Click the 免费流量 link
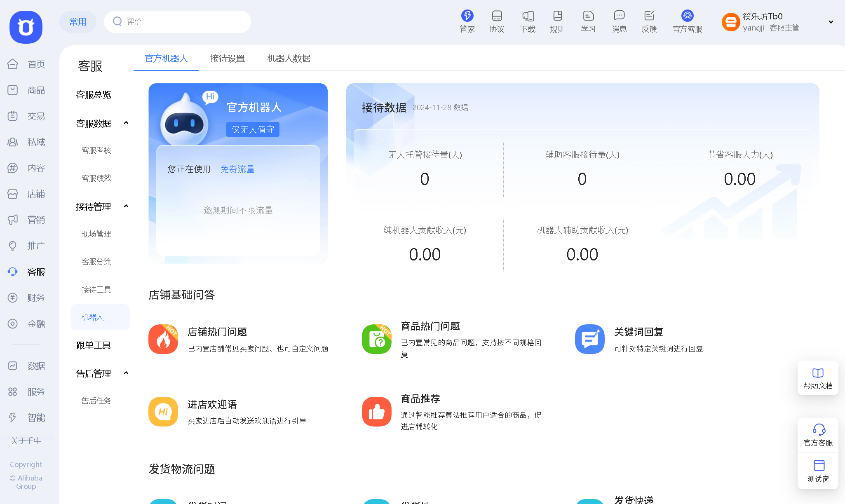The image size is (845, 504). tap(237, 169)
